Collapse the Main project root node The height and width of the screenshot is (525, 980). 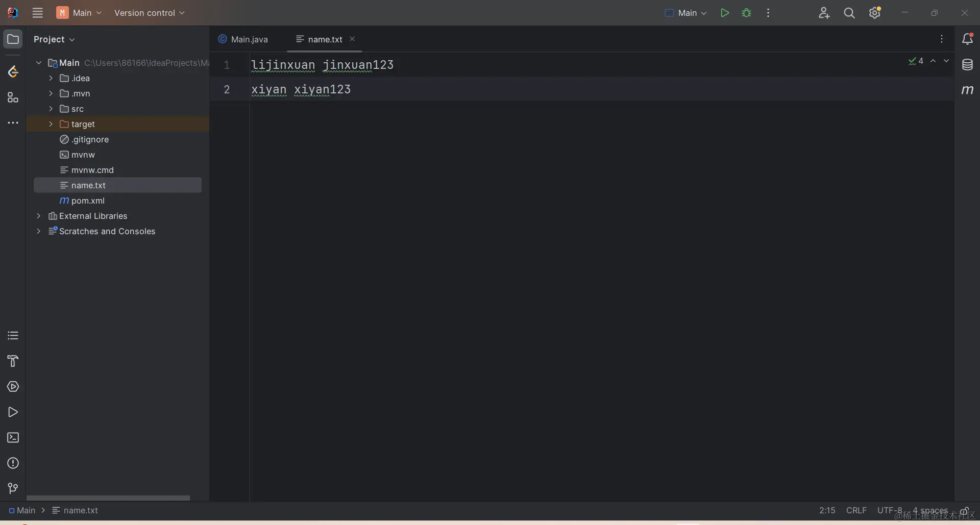tap(39, 63)
